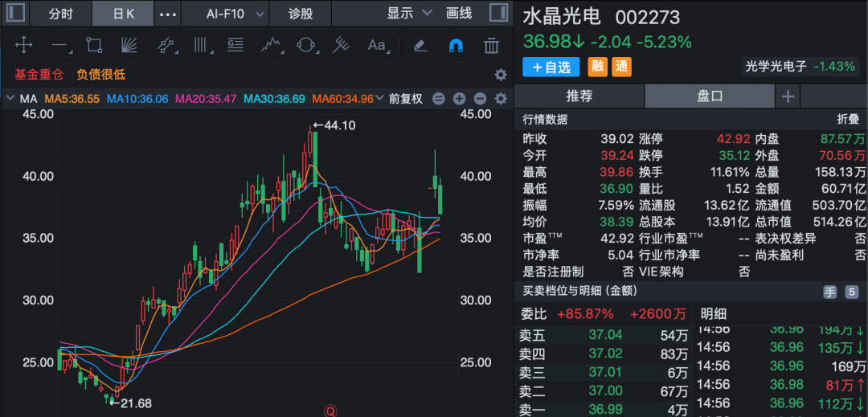Open gear settings in the MA indicator row
Screen dimensions: 868x417
tap(501, 99)
